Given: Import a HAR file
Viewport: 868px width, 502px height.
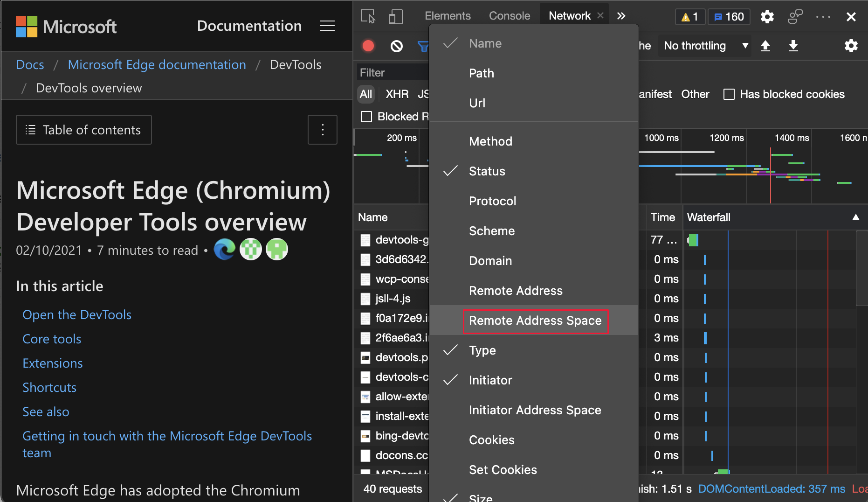Looking at the screenshot, I should 765,46.
